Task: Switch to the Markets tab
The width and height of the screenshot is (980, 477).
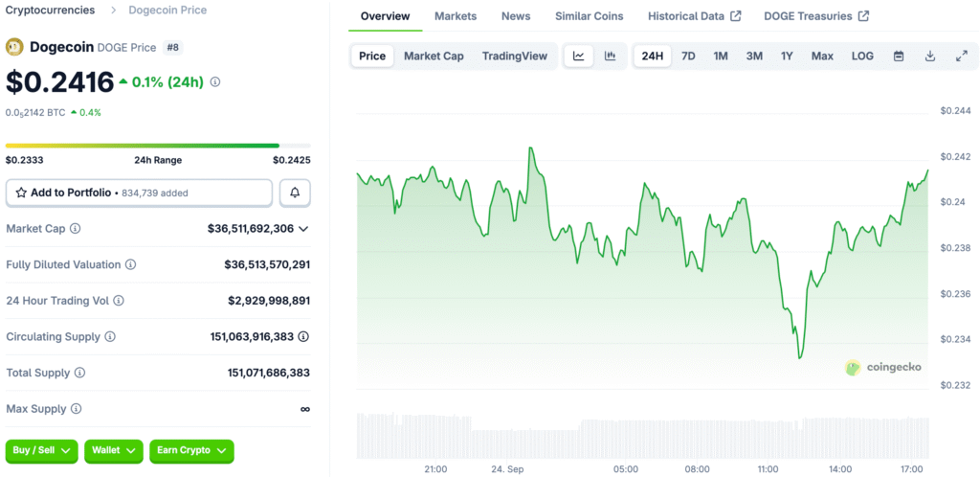Action: 456,16
